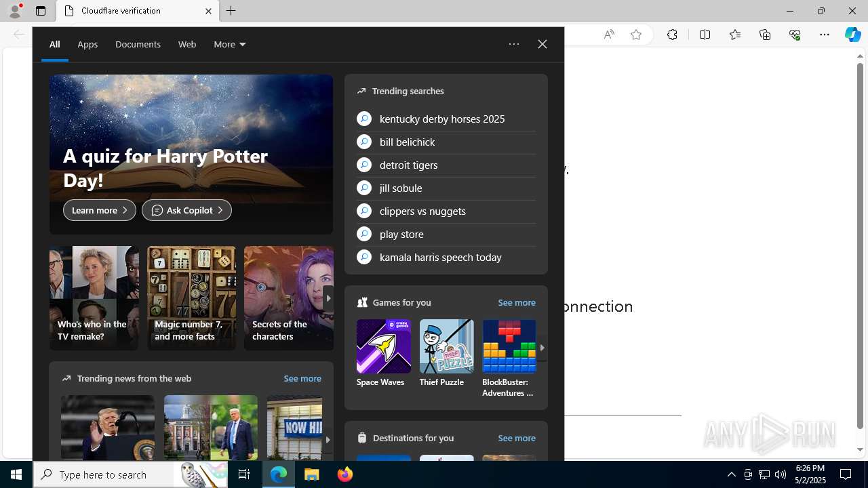Open 'Who's who in the TV remake?' card
Screen dimensions: 868x488
coord(94,298)
